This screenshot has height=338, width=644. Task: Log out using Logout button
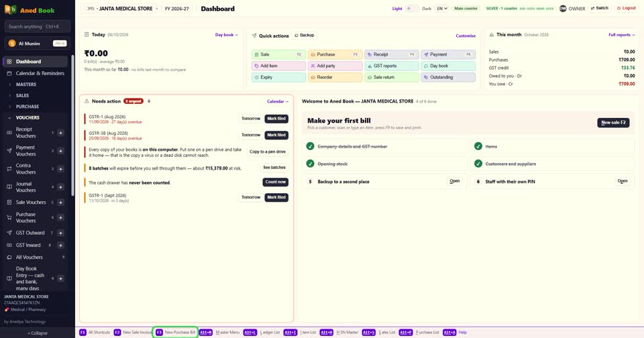[x=627, y=8]
